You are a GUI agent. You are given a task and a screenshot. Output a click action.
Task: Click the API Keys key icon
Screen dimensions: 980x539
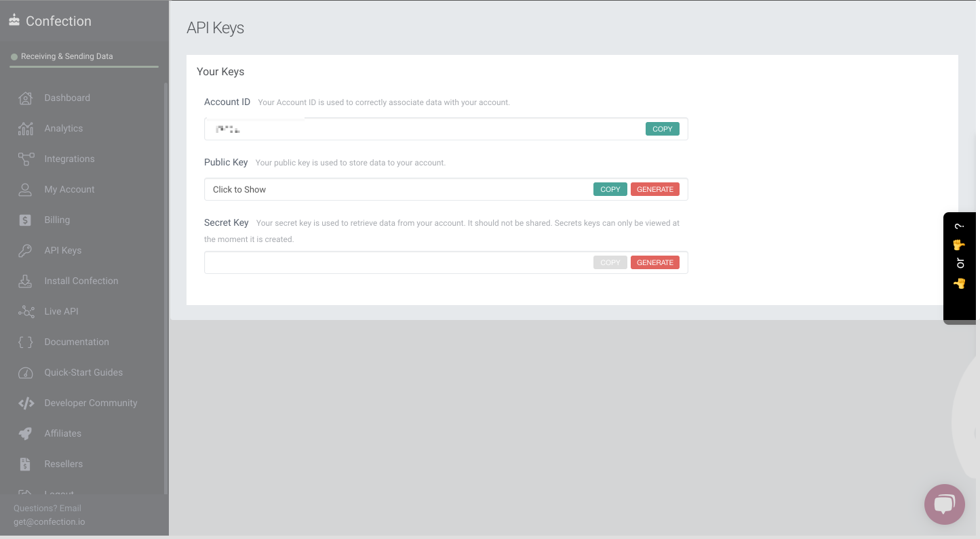[x=26, y=251]
